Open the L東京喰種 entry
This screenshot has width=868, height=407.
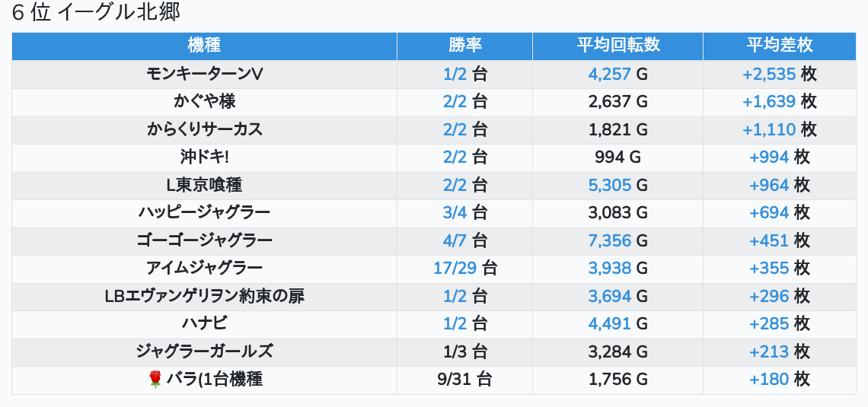point(204,185)
